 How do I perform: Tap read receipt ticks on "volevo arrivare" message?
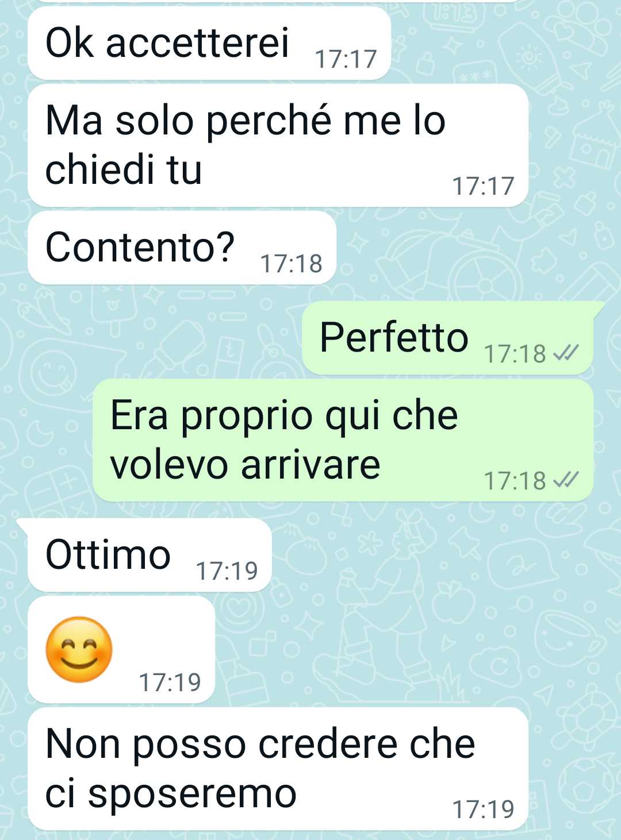[566, 480]
